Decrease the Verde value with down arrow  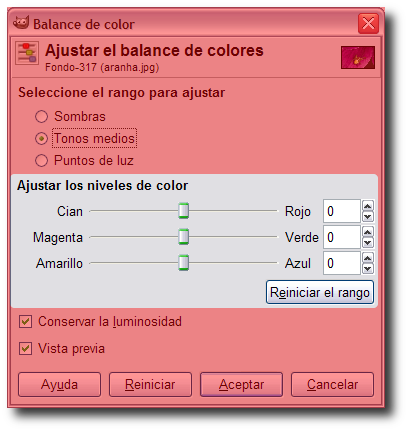pyautogui.click(x=368, y=243)
